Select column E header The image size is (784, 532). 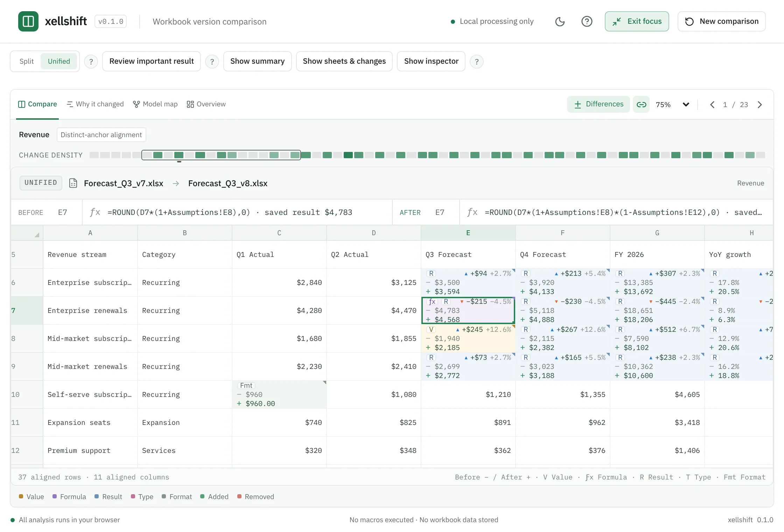[468, 233]
